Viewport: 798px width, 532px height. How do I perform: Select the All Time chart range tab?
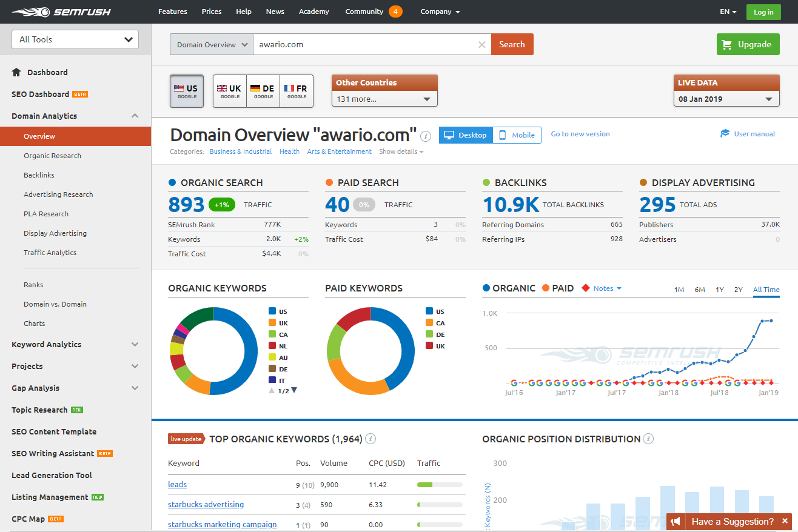pos(766,290)
